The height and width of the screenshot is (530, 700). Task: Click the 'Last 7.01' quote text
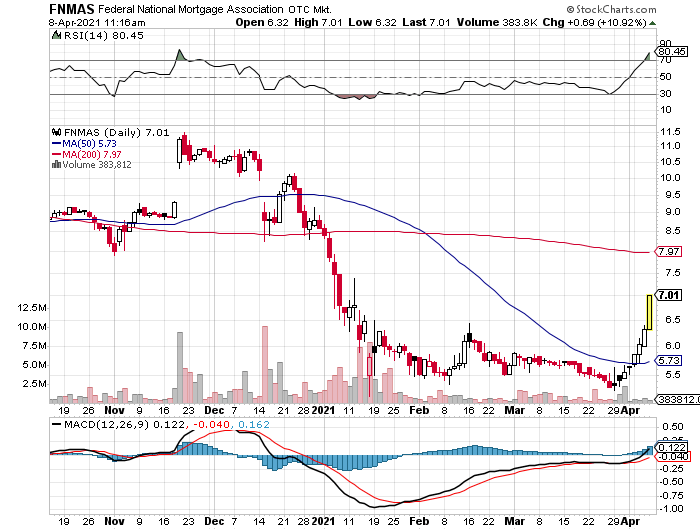pyautogui.click(x=426, y=22)
